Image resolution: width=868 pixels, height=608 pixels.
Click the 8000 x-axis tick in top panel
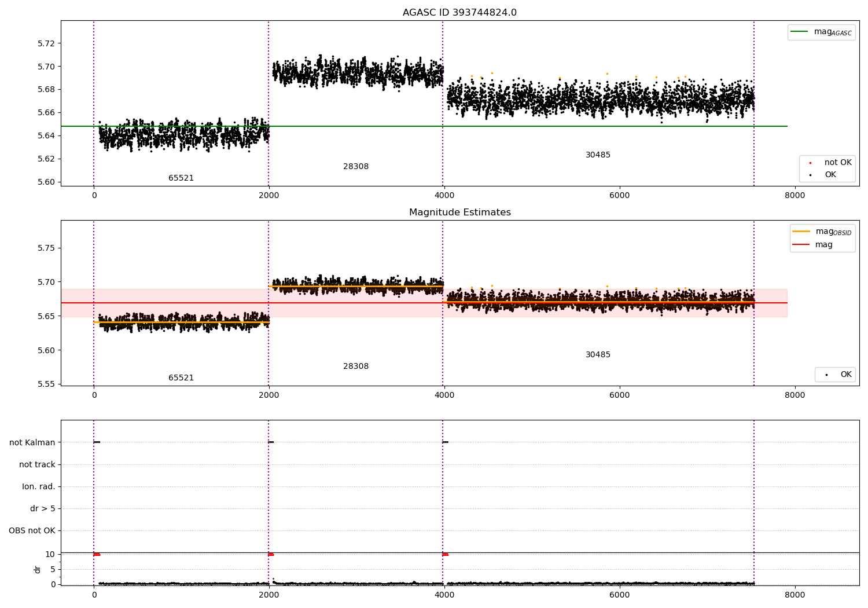coord(795,196)
